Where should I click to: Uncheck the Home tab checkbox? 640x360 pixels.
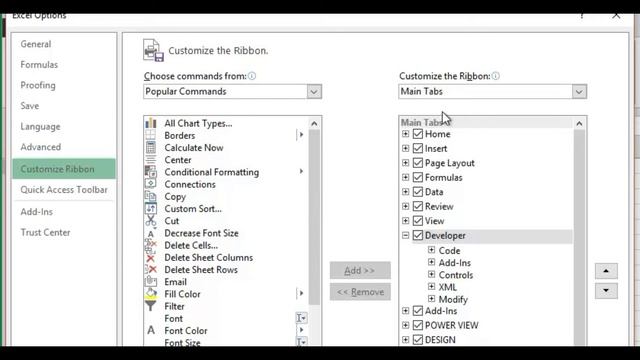pos(418,134)
